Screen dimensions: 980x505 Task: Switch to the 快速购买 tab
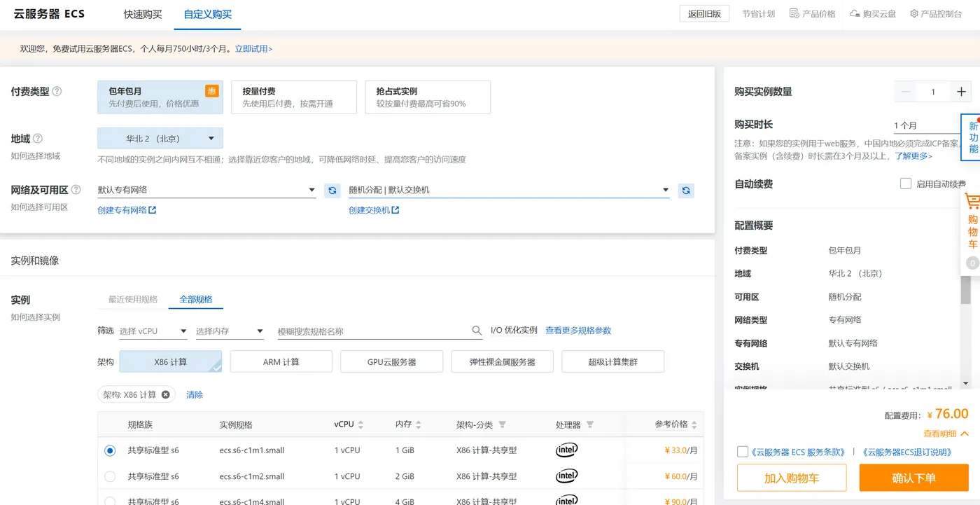pyautogui.click(x=143, y=14)
